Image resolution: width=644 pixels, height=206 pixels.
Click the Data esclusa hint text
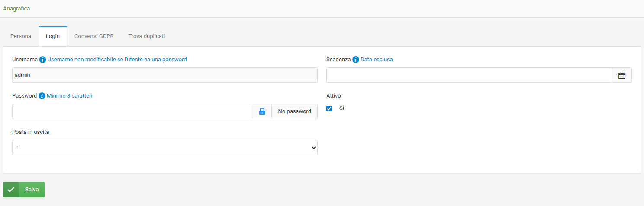tap(377, 60)
